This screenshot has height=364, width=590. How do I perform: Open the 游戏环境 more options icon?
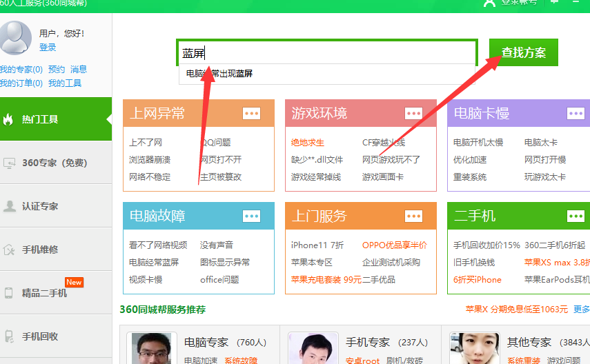(x=413, y=113)
